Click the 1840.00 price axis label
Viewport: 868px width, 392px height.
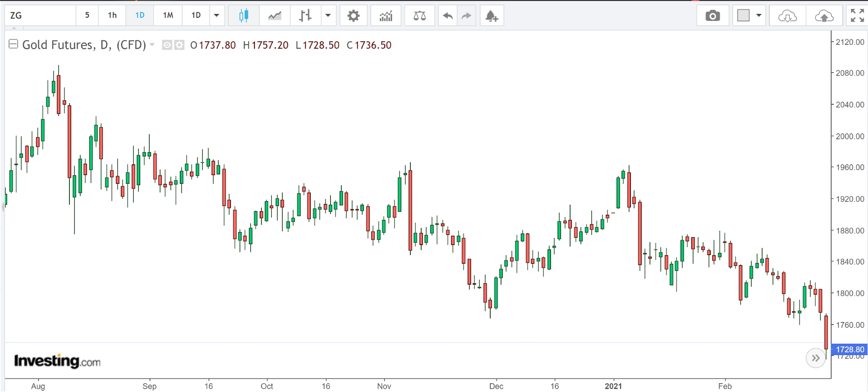850,262
